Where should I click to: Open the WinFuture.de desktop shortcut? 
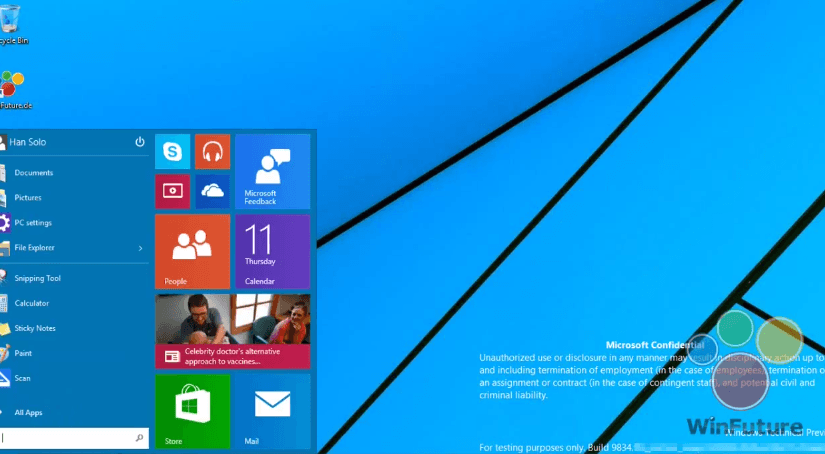pos(13,89)
